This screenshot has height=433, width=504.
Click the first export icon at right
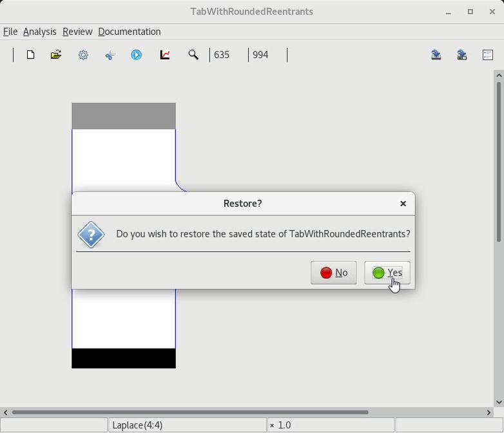(x=436, y=55)
